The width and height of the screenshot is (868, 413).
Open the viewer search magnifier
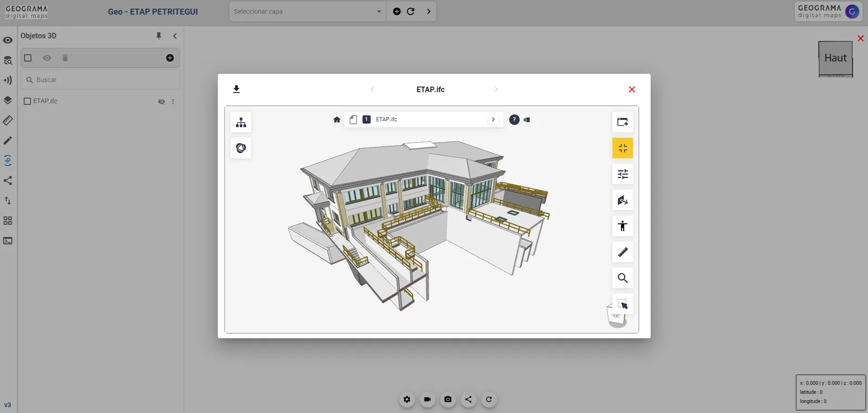tap(623, 278)
